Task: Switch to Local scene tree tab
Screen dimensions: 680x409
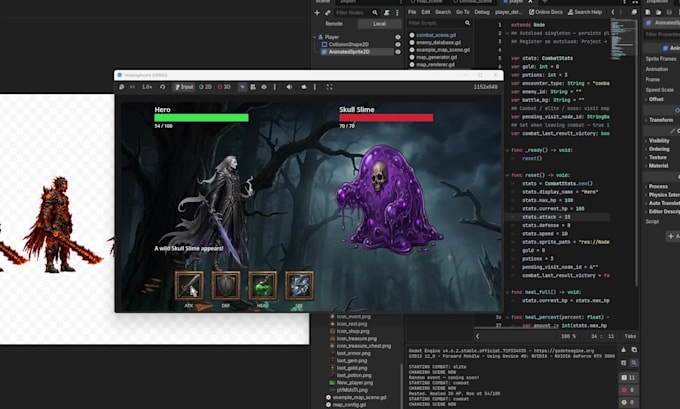Action: 379,23
